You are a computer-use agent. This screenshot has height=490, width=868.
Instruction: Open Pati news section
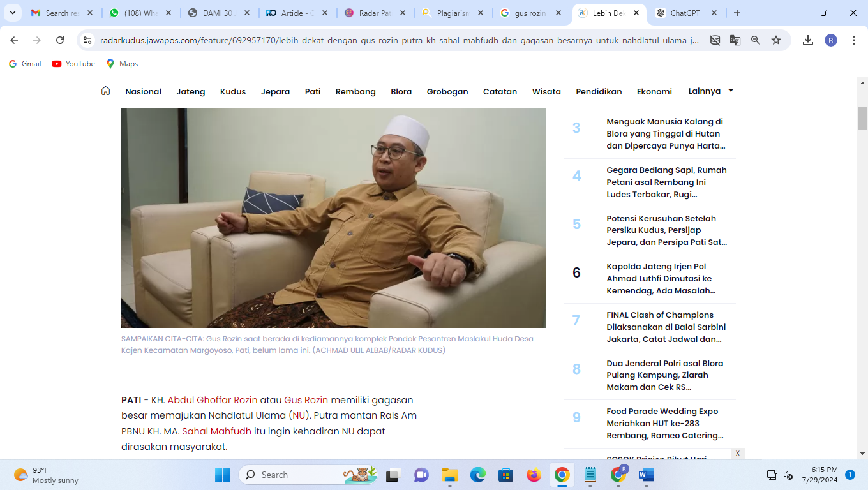point(313,91)
